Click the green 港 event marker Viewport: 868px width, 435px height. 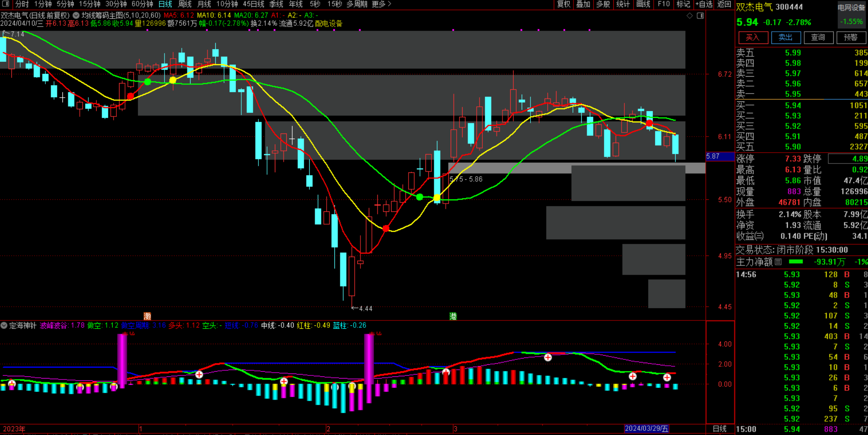tap(453, 316)
